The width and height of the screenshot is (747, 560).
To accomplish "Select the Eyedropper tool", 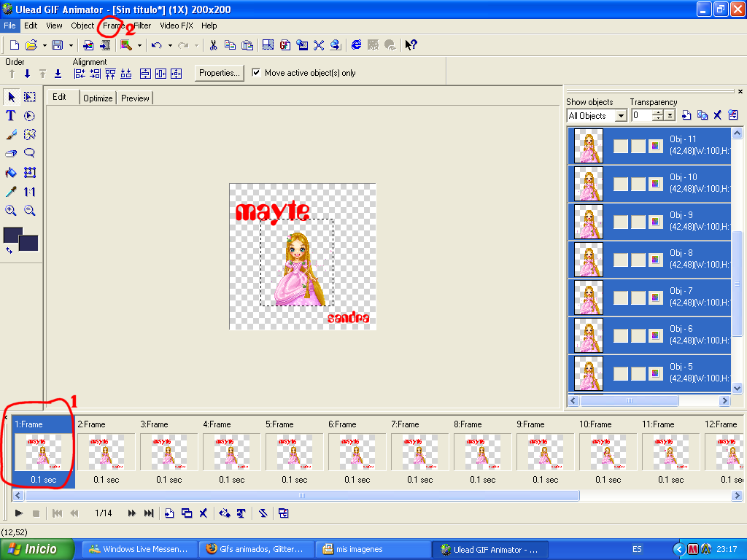I will (11, 192).
